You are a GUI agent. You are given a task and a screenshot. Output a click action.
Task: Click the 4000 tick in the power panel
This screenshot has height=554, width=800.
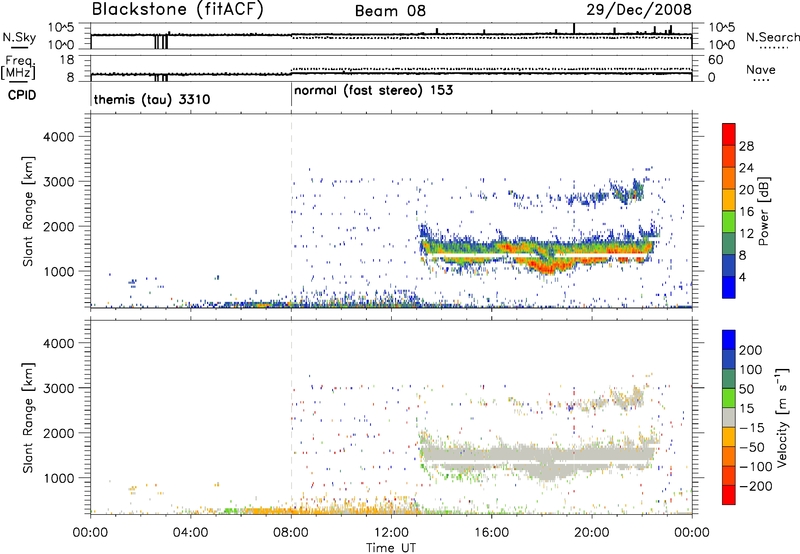[58, 137]
